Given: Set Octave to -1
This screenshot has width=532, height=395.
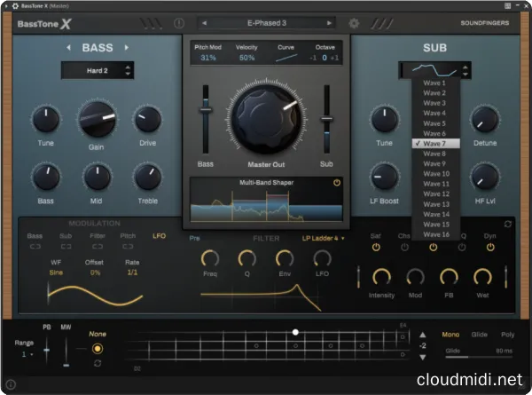Looking at the screenshot, I should click(x=313, y=58).
